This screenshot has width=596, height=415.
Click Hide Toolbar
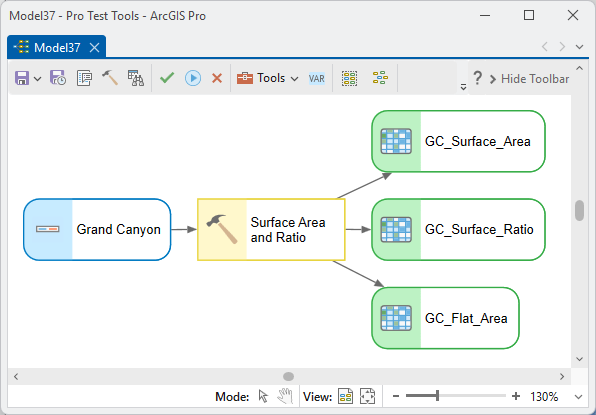(530, 79)
